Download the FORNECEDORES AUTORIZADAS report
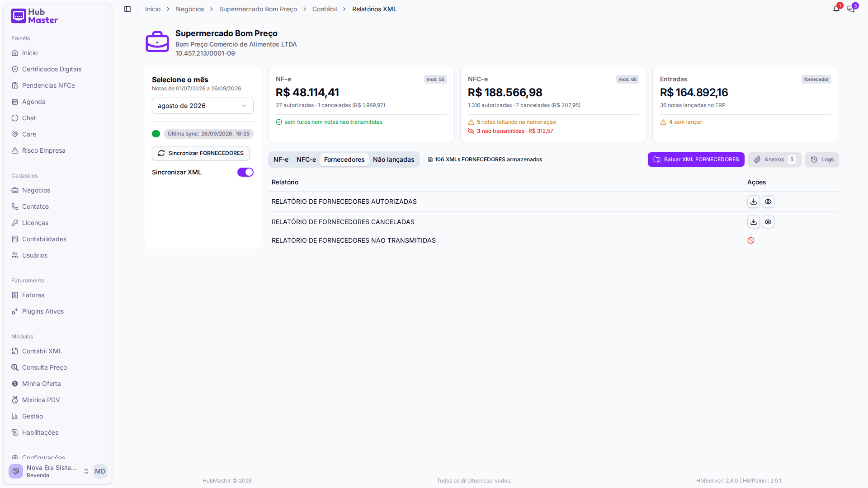 click(754, 202)
